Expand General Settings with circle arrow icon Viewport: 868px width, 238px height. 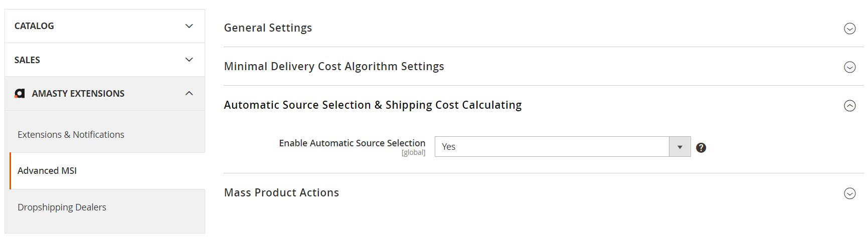849,29
